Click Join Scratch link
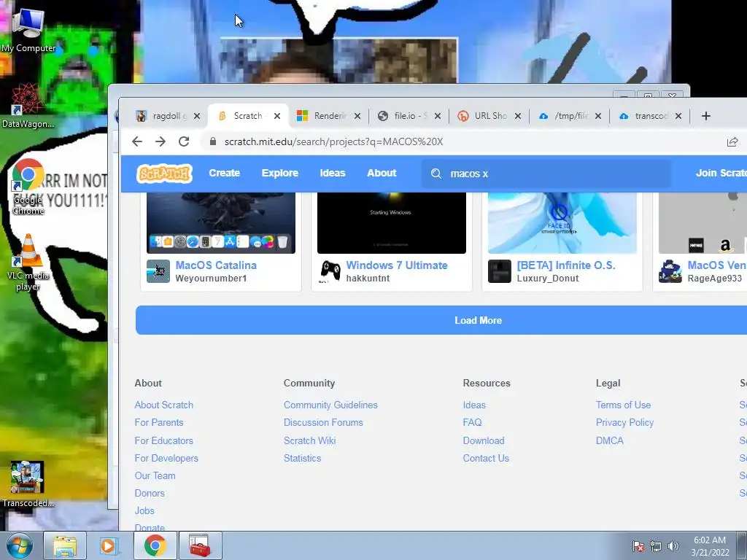 click(x=721, y=174)
